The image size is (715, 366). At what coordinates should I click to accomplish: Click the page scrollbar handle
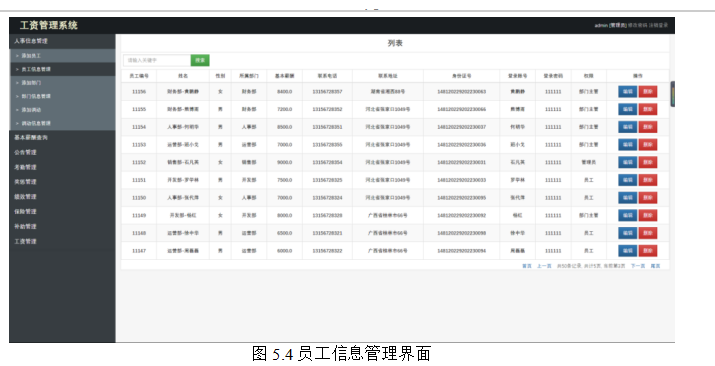tap(672, 94)
